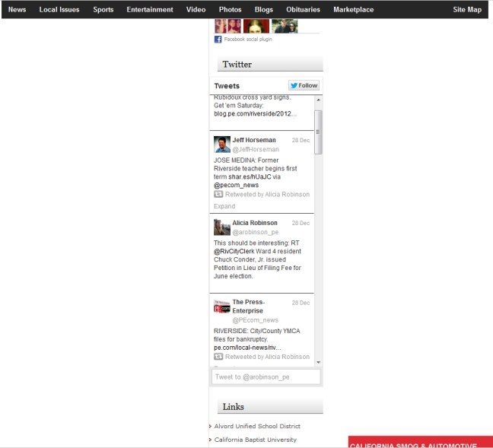Screen dimensions: 493x448
Task: Click the Tweet to @arobinson_pe input field
Action: (266, 377)
